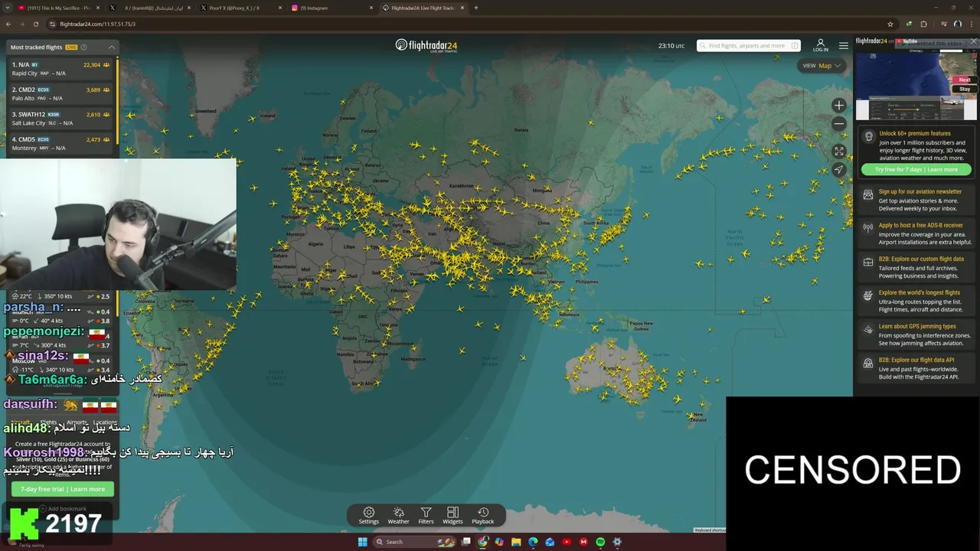This screenshot has height=551, width=980.
Task: Open Gmail from the taskbar
Action: pos(583,542)
